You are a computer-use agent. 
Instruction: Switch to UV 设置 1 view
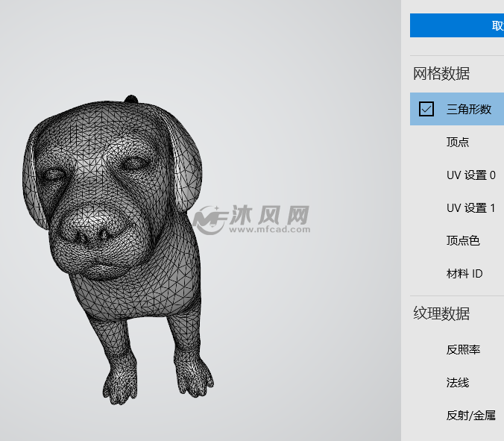click(470, 207)
